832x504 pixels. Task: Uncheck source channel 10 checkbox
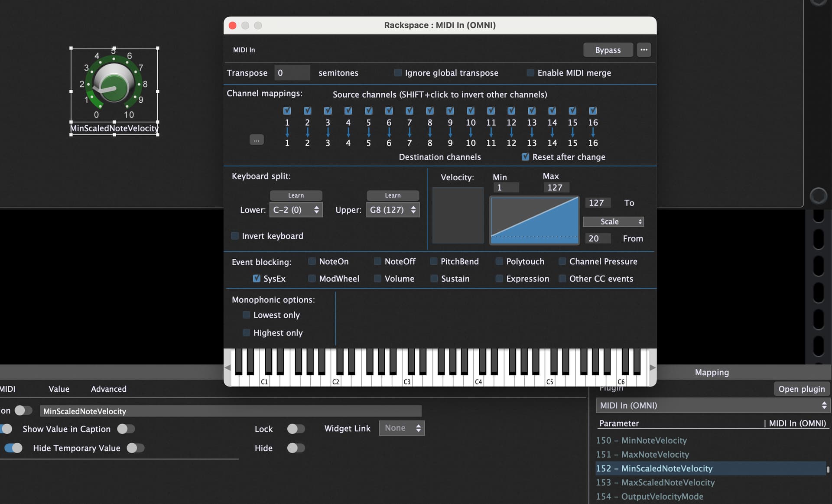point(471,111)
